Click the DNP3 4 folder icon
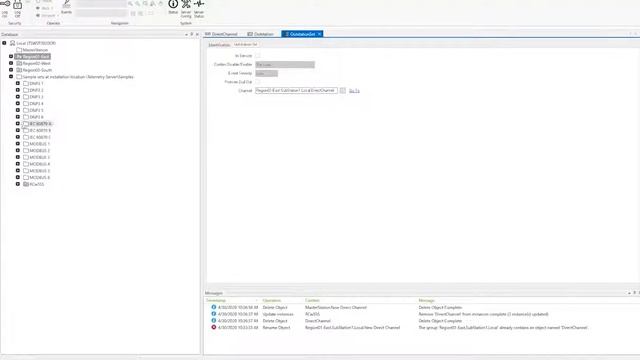The image size is (640, 360). (x=26, y=103)
